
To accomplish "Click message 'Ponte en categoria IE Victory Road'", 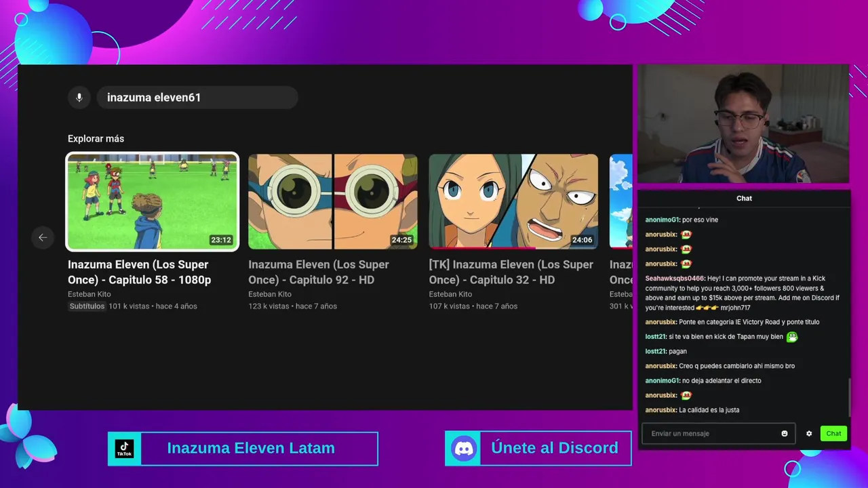I will [x=749, y=322].
